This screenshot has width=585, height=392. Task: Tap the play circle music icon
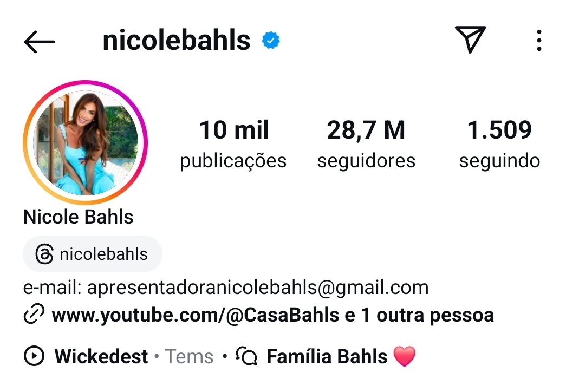pos(34,356)
